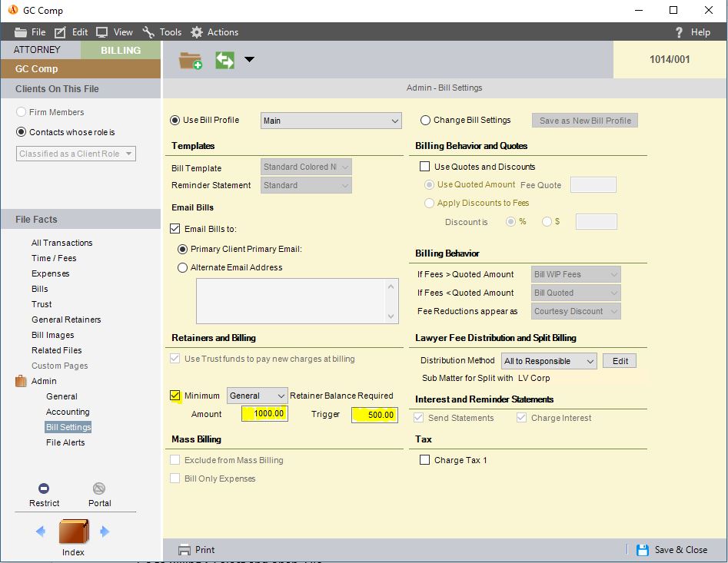Click the Tools wrench icon

coord(148,32)
